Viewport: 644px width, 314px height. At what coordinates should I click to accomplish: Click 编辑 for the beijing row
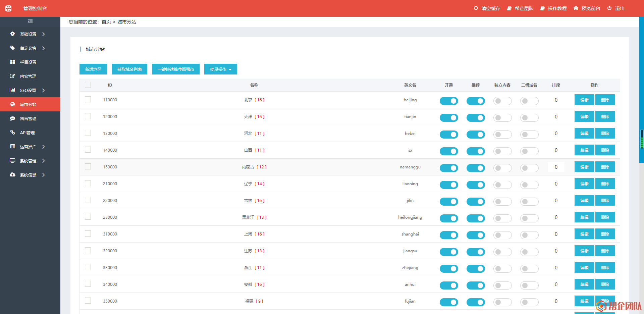pyautogui.click(x=584, y=100)
